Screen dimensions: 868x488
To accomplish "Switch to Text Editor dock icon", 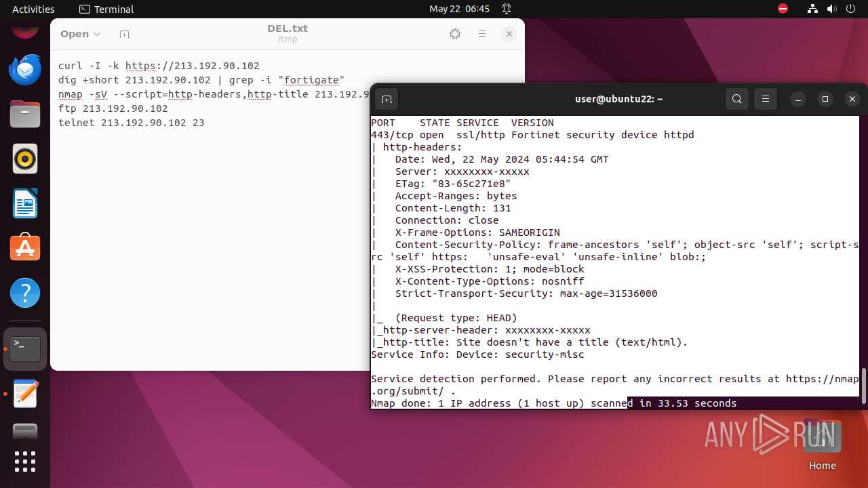I will coord(25,394).
